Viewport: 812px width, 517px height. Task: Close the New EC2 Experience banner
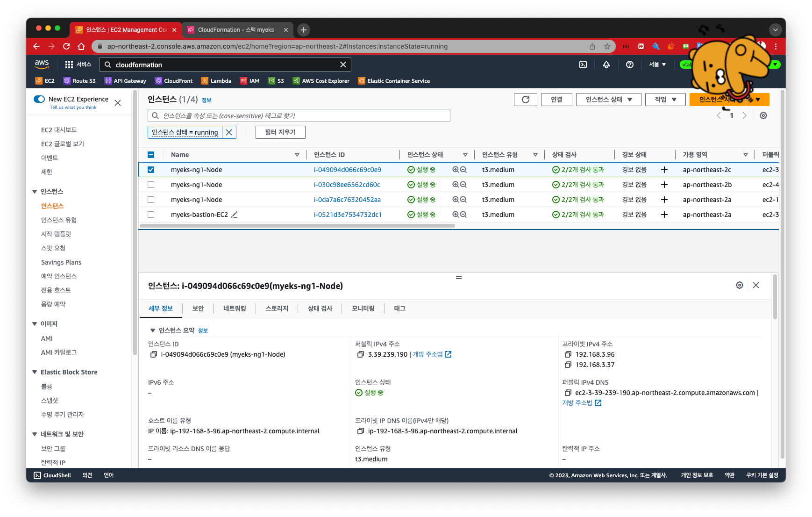coord(118,103)
